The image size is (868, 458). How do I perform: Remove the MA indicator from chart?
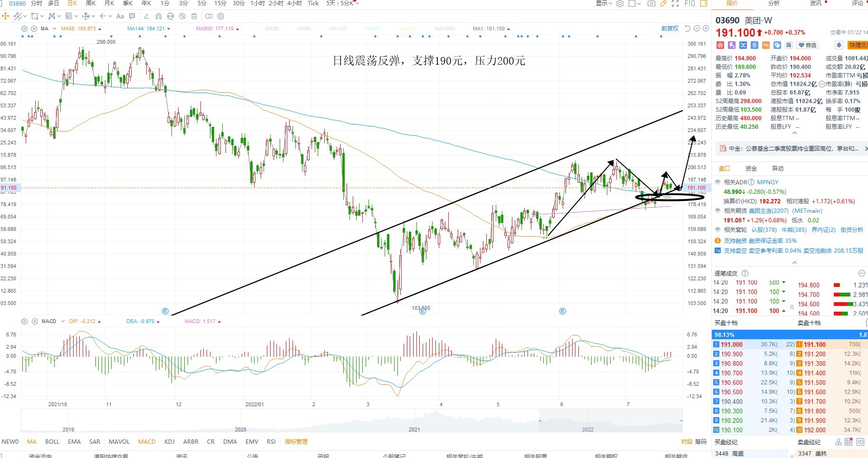(34, 29)
